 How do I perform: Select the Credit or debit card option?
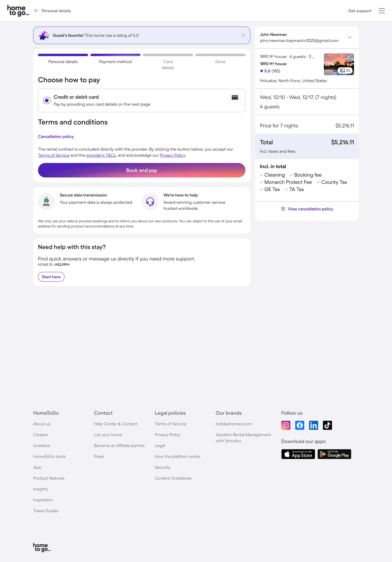click(47, 100)
